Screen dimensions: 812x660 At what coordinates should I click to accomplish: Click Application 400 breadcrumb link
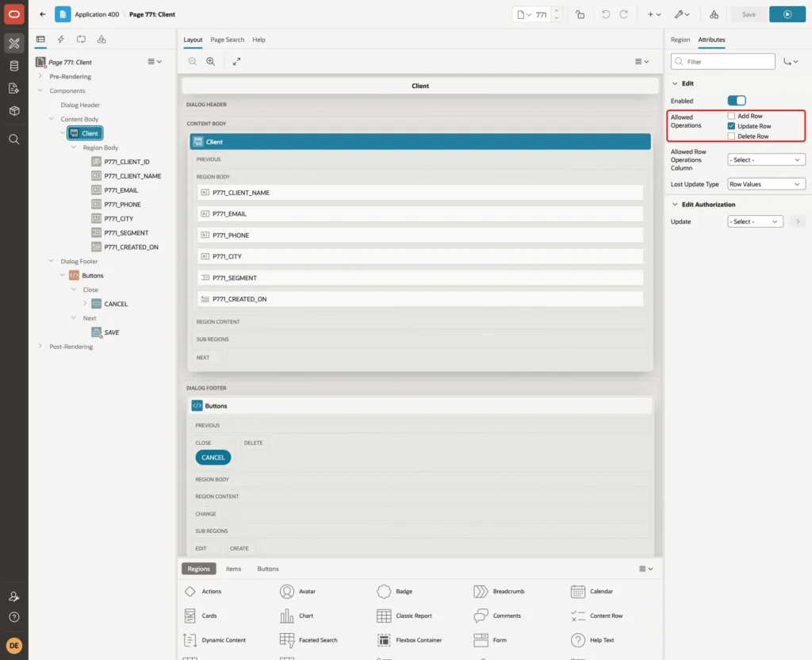(x=97, y=14)
